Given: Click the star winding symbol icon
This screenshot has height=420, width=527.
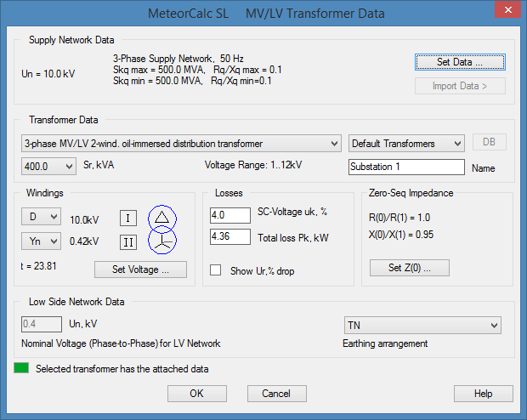Looking at the screenshot, I should point(162,240).
